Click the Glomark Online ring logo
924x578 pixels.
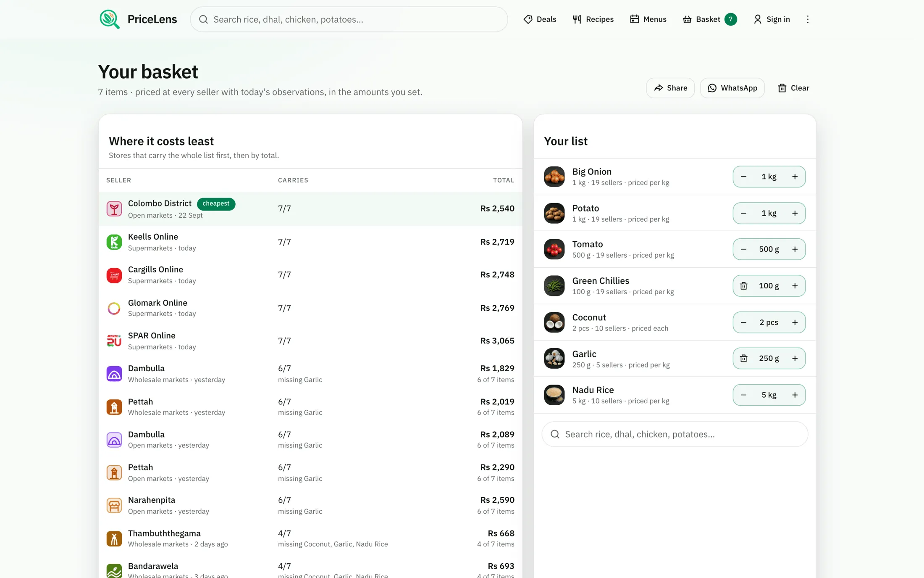pyautogui.click(x=114, y=308)
